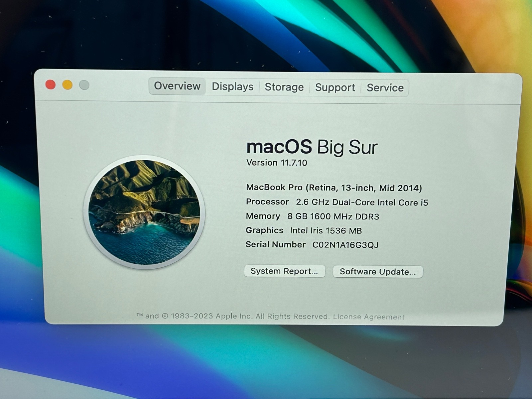The height and width of the screenshot is (399, 532).
Task: Minimize the window with yellow button
Action: click(67, 85)
